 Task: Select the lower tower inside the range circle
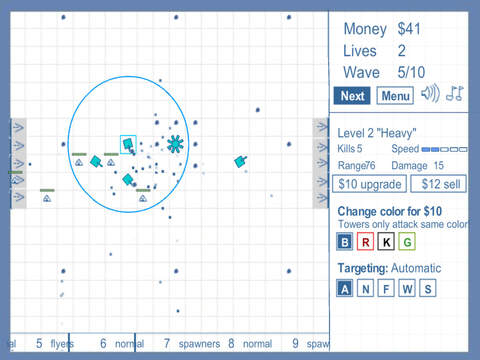[129, 180]
